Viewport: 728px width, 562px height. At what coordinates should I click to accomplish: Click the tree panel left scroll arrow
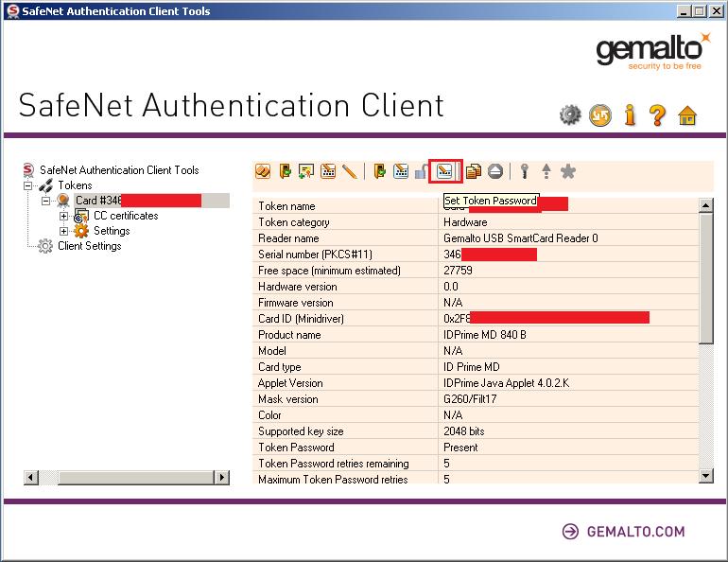31,478
